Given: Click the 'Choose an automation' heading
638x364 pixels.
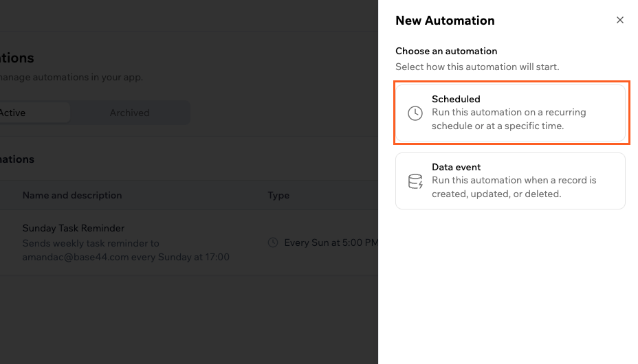Looking at the screenshot, I should click(x=446, y=51).
